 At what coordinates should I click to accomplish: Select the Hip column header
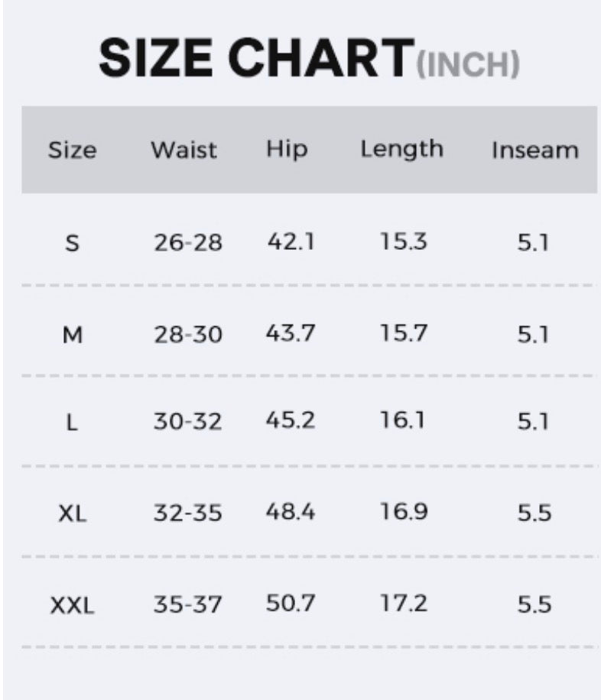tap(287, 149)
